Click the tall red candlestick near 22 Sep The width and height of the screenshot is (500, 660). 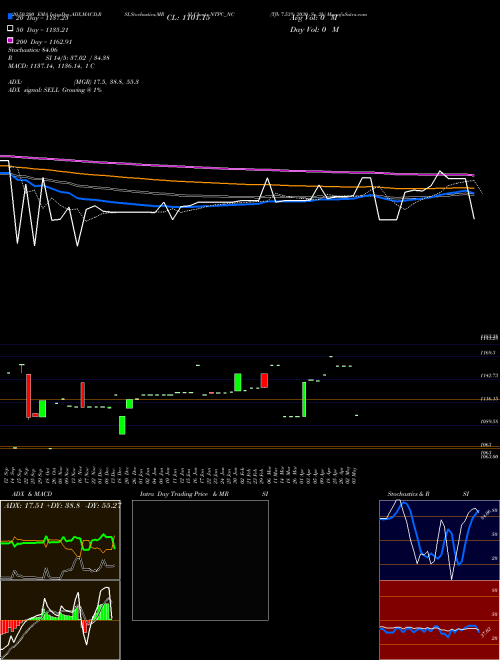[29, 396]
